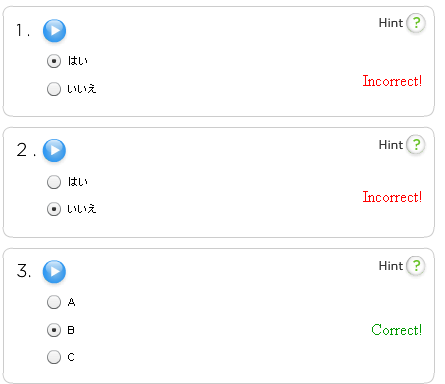Play the audio for question 2
The width and height of the screenshot is (445, 384).
point(54,150)
